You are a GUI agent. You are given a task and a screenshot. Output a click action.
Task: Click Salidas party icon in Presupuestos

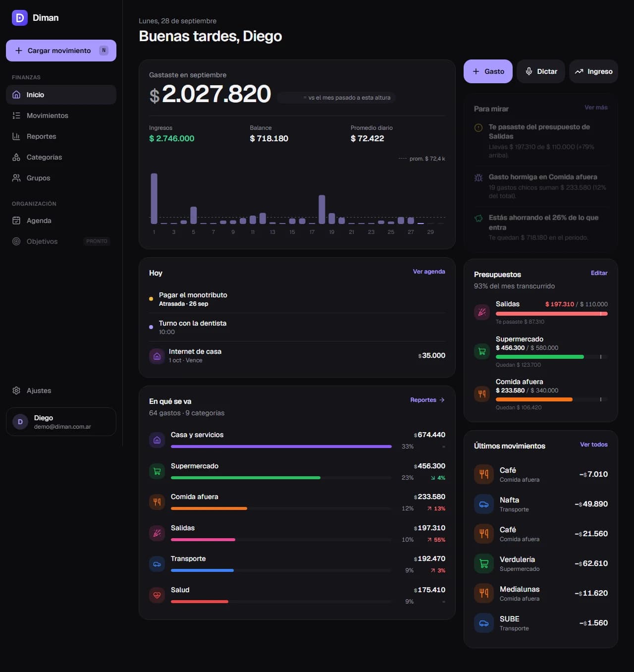point(482,312)
